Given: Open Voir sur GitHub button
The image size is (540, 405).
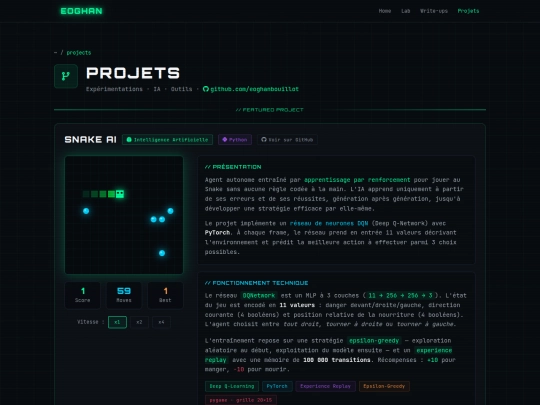Looking at the screenshot, I should click(287, 139).
